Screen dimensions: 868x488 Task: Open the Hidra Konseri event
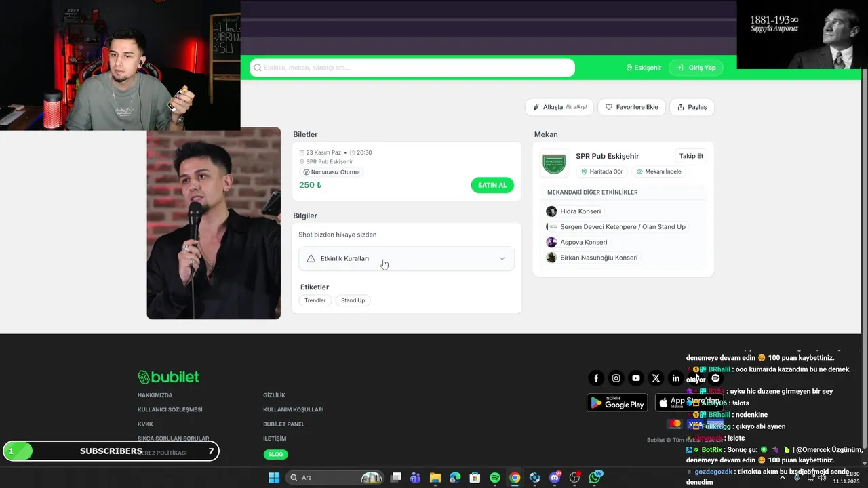pyautogui.click(x=574, y=211)
